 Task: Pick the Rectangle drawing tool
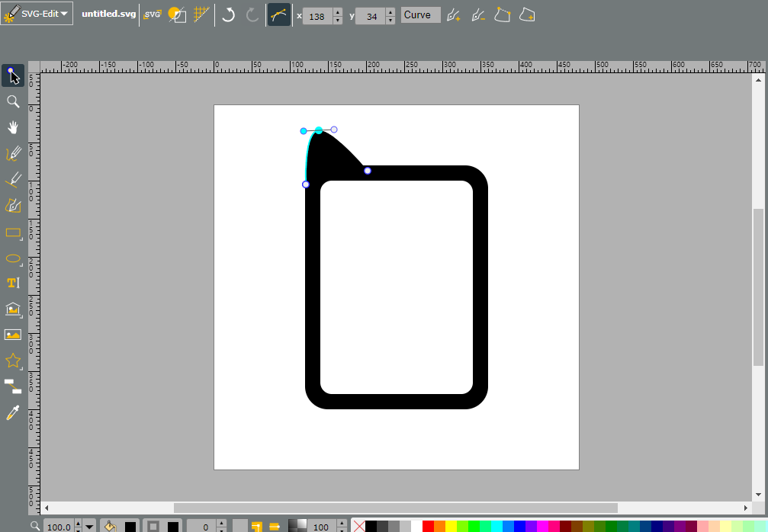(x=13, y=232)
